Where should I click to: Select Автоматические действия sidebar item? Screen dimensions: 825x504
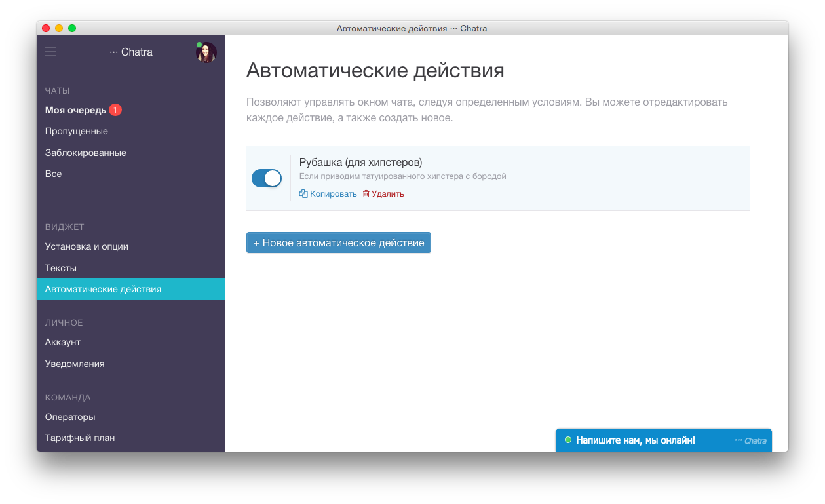click(x=103, y=289)
